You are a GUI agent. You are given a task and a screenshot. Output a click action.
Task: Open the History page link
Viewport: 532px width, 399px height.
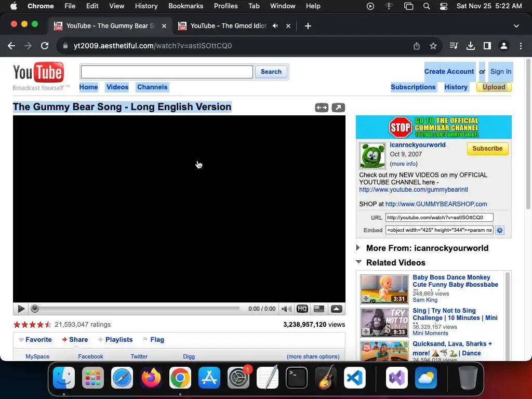tap(456, 87)
